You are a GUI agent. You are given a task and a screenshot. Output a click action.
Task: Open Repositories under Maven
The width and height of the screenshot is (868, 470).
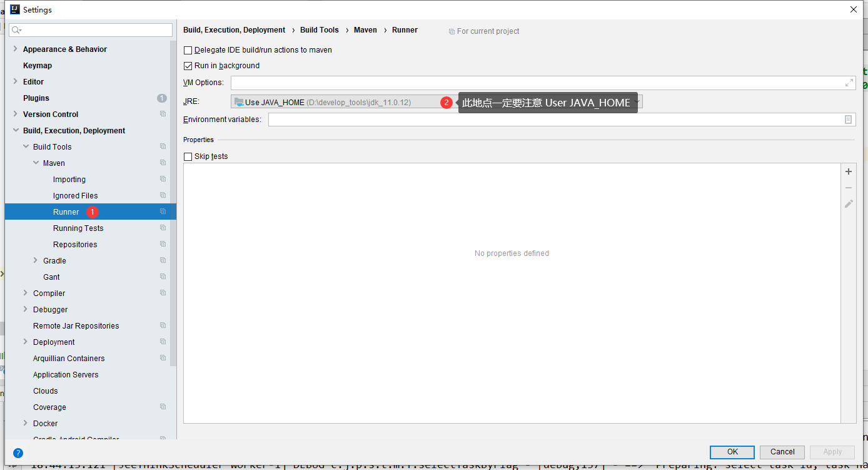75,245
